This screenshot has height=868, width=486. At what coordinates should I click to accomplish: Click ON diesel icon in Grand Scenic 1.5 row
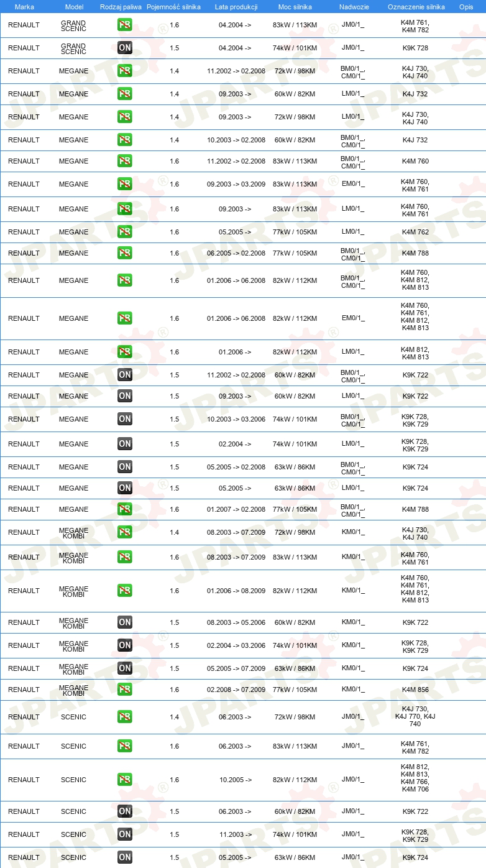pyautogui.click(x=125, y=48)
